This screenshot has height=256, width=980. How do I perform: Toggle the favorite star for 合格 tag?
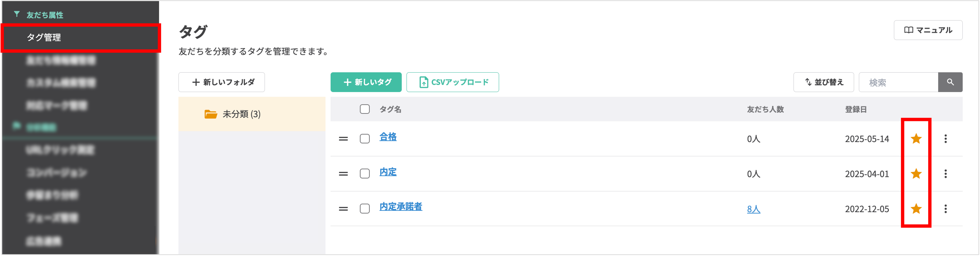coord(916,139)
